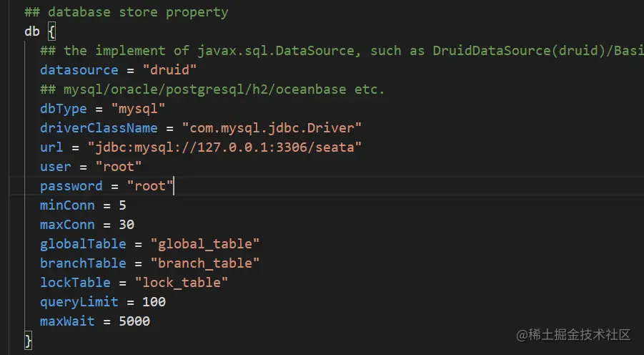This screenshot has height=355, width=644.
Task: Click the "branchTable" property key
Action: [83, 263]
